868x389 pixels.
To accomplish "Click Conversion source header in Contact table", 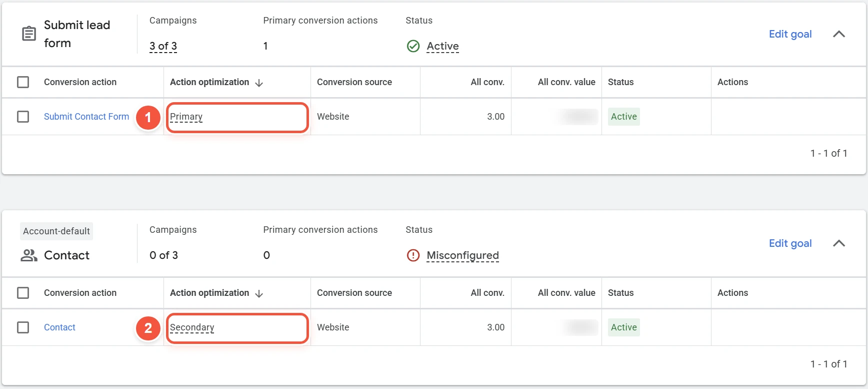I will click(354, 293).
